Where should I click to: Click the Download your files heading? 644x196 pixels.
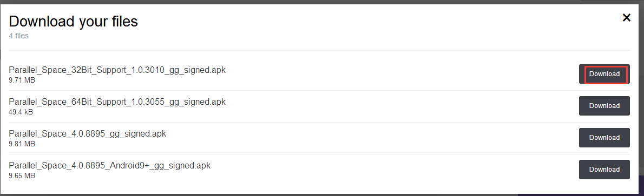pyautogui.click(x=73, y=21)
